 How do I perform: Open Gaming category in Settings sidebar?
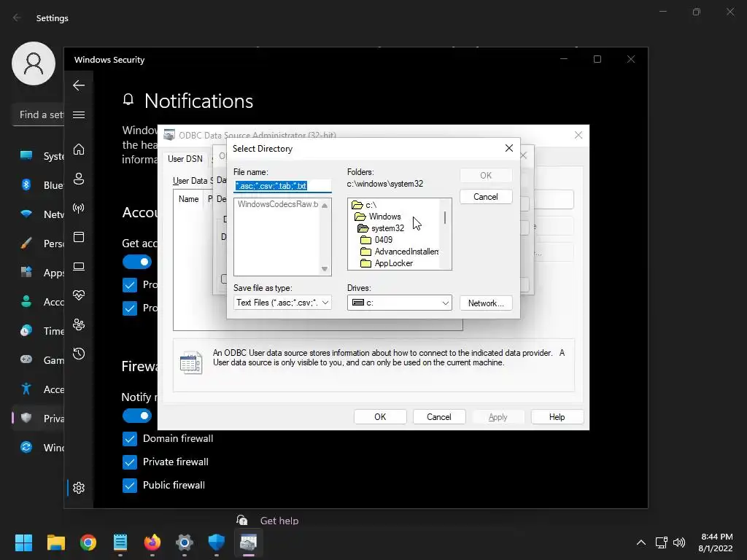[x=41, y=360]
